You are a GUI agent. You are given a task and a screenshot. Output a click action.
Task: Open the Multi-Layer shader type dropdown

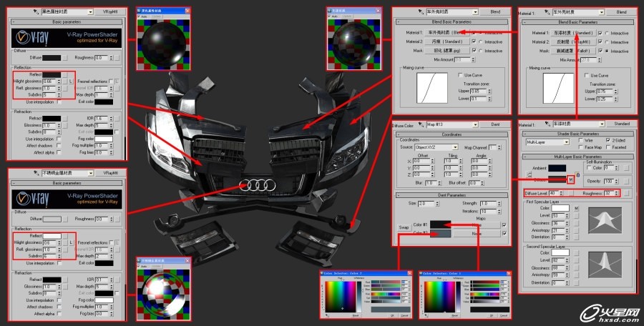click(x=567, y=142)
